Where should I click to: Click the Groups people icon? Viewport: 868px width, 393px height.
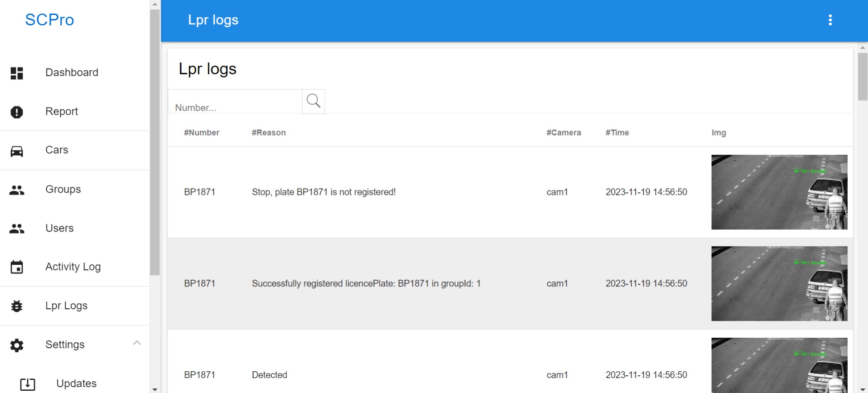point(17,190)
